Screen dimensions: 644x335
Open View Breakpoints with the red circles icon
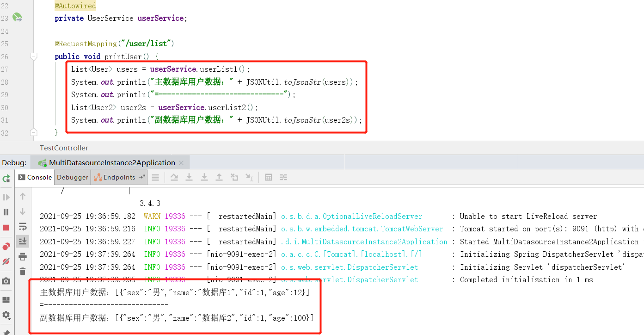(6, 246)
